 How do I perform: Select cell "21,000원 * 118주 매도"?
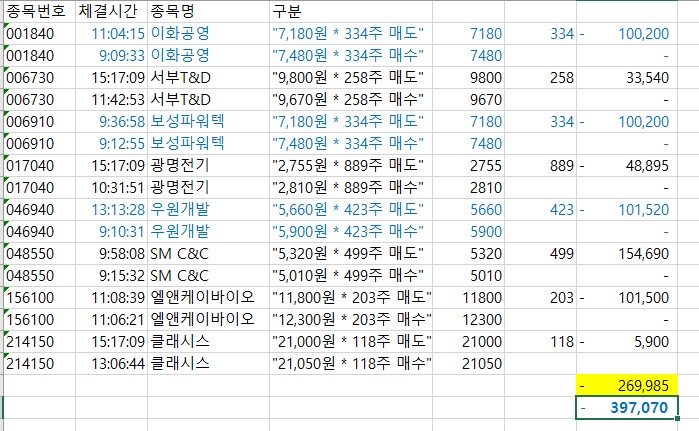pos(351,341)
